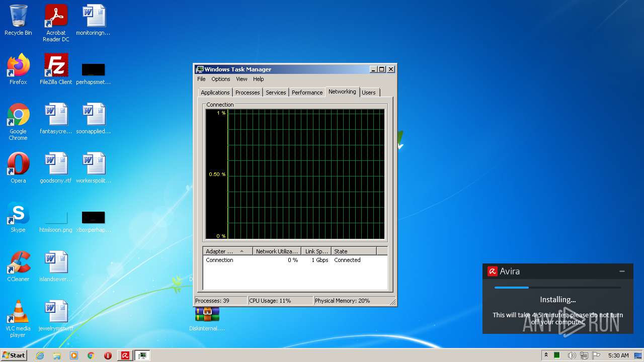
Task: Open the volume speaker tray icon
Action: tap(572, 355)
